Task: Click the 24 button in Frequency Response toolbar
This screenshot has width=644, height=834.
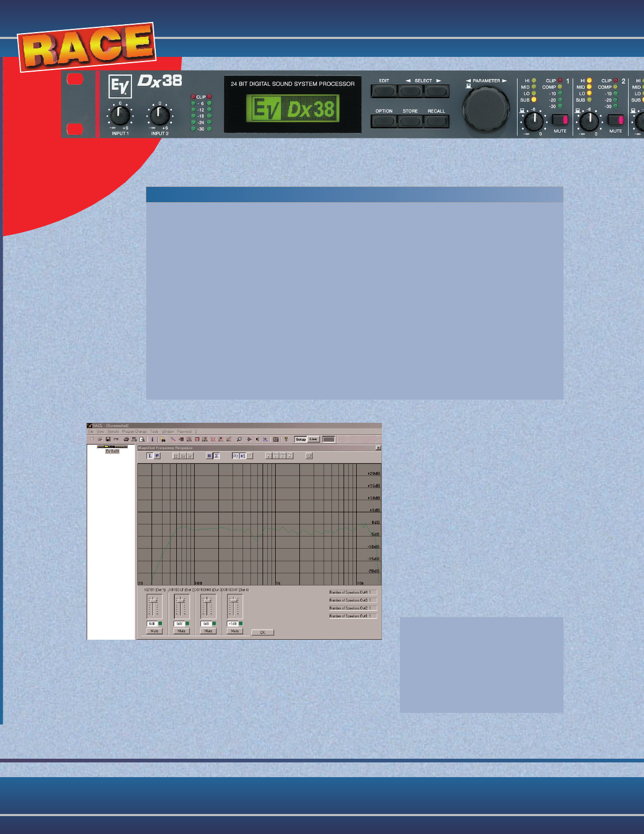Action: click(x=183, y=456)
